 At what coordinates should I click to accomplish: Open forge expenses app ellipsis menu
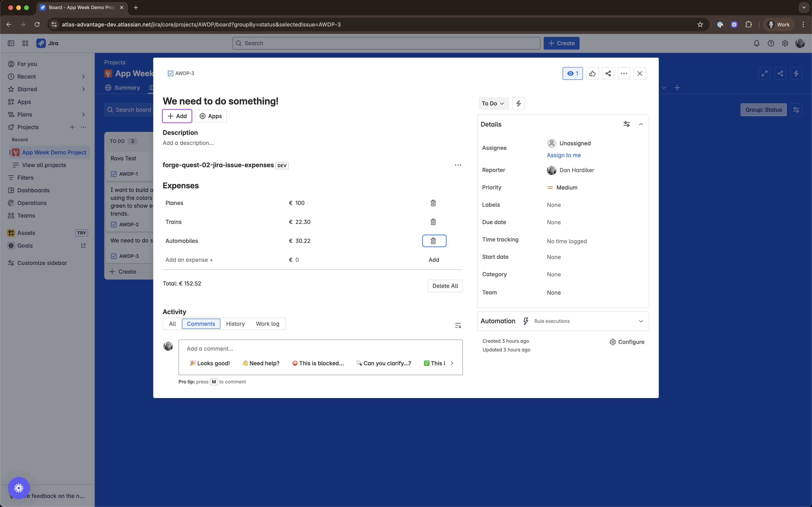click(x=458, y=165)
